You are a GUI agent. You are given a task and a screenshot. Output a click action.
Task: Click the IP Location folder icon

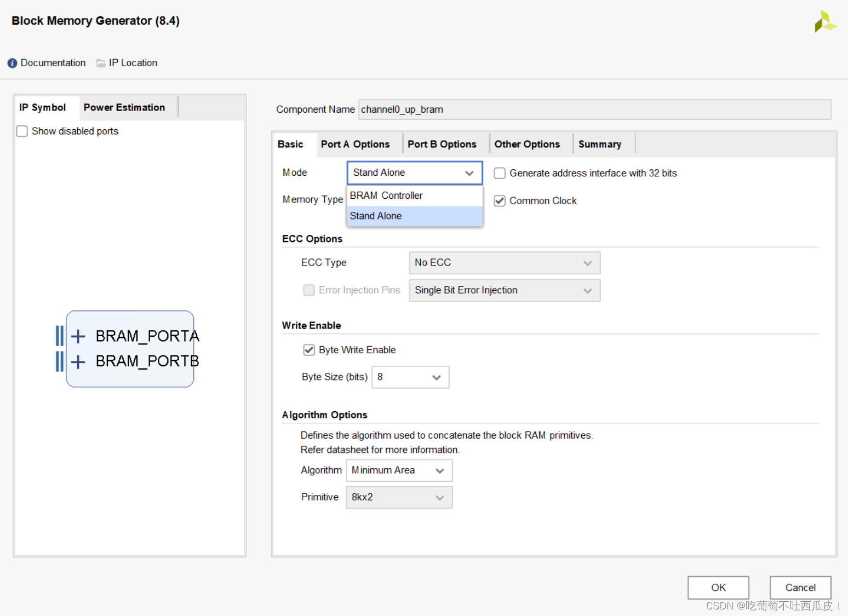(x=101, y=63)
